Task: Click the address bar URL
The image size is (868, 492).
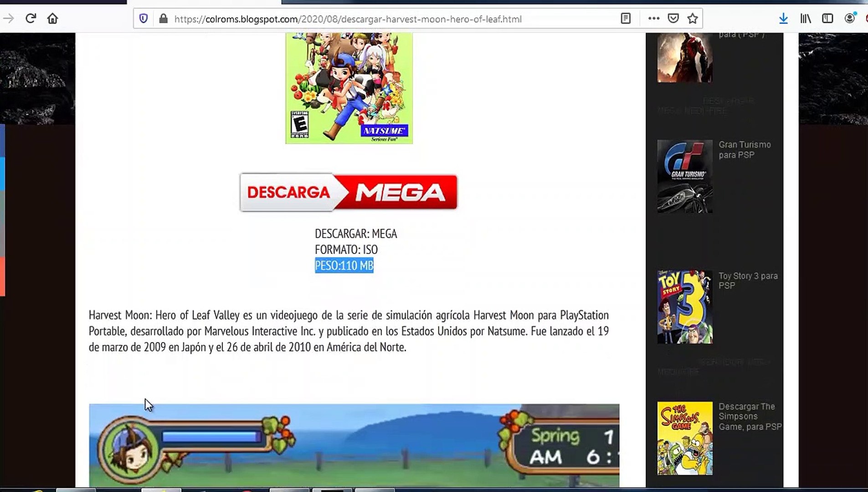Action: click(x=348, y=19)
